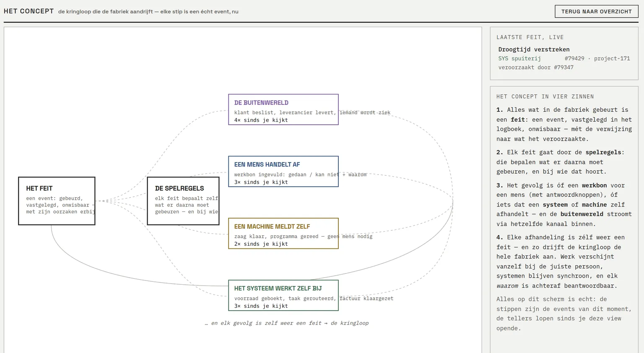Select the Het Feit node box

click(x=57, y=201)
